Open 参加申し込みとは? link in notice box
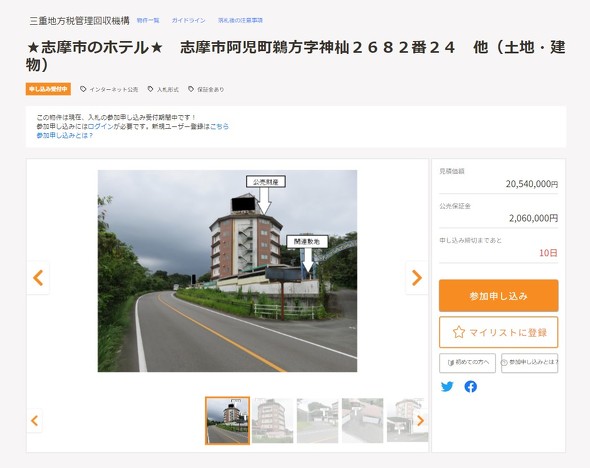This screenshot has width=590, height=468. click(x=64, y=135)
